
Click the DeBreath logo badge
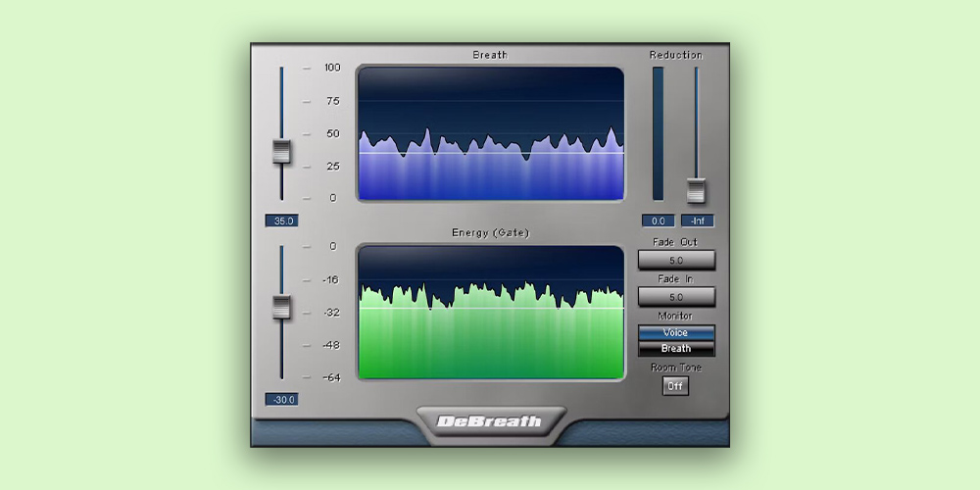pyautogui.click(x=490, y=421)
